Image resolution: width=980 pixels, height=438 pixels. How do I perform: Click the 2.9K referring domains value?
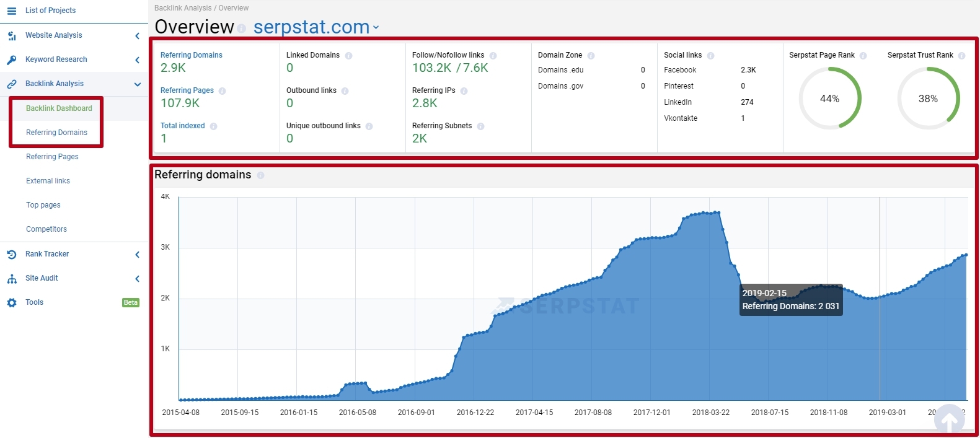(x=173, y=68)
